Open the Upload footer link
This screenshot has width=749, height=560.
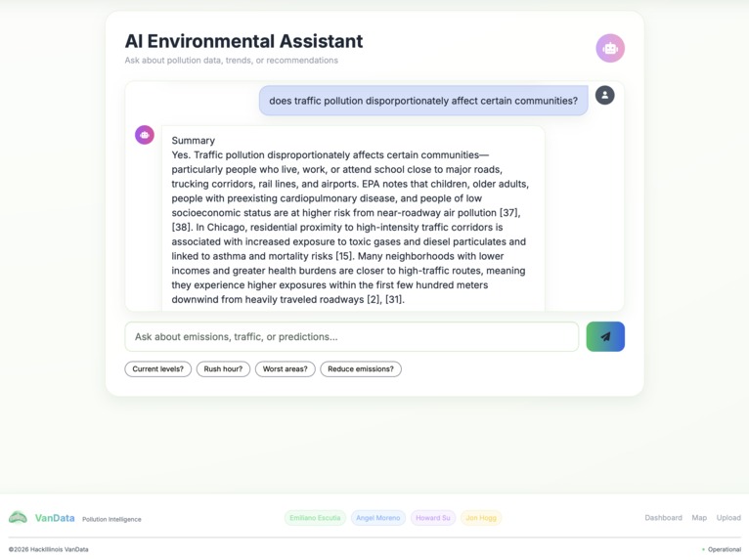pyautogui.click(x=728, y=518)
